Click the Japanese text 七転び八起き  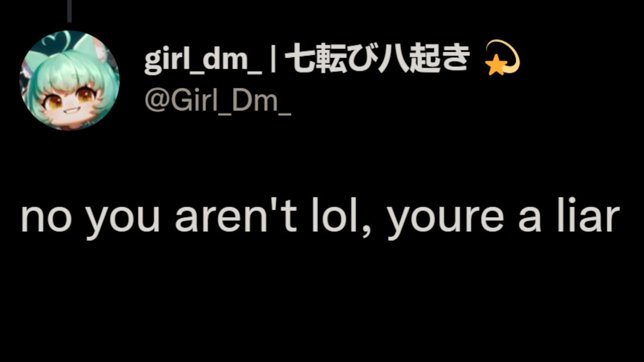377,59
